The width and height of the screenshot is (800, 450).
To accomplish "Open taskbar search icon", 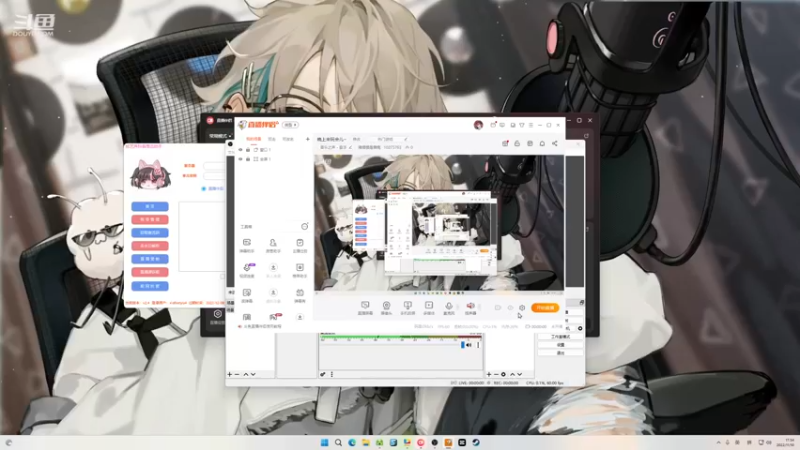I will point(338,442).
